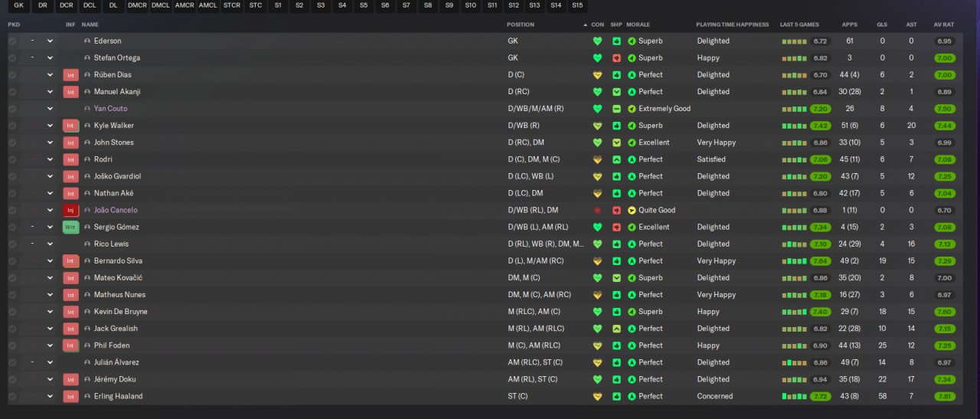
Task: Click the condition heart icon for Erling Haaland
Action: coord(597,396)
